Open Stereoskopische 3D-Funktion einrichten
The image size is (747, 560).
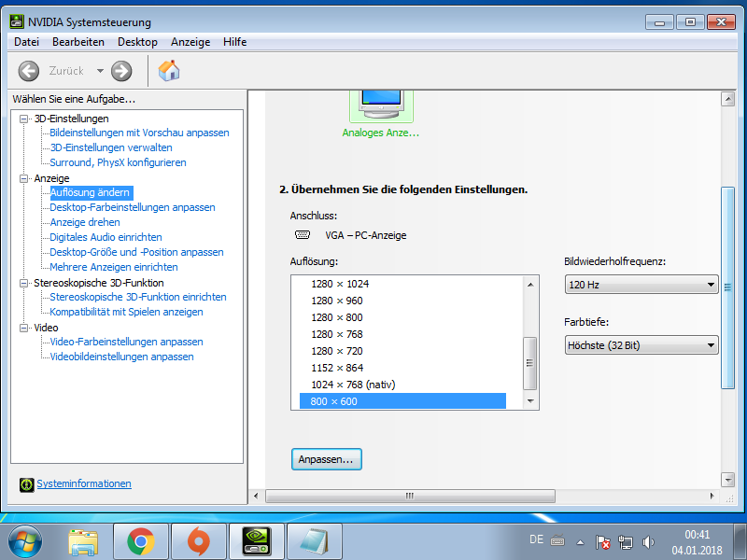click(x=138, y=297)
